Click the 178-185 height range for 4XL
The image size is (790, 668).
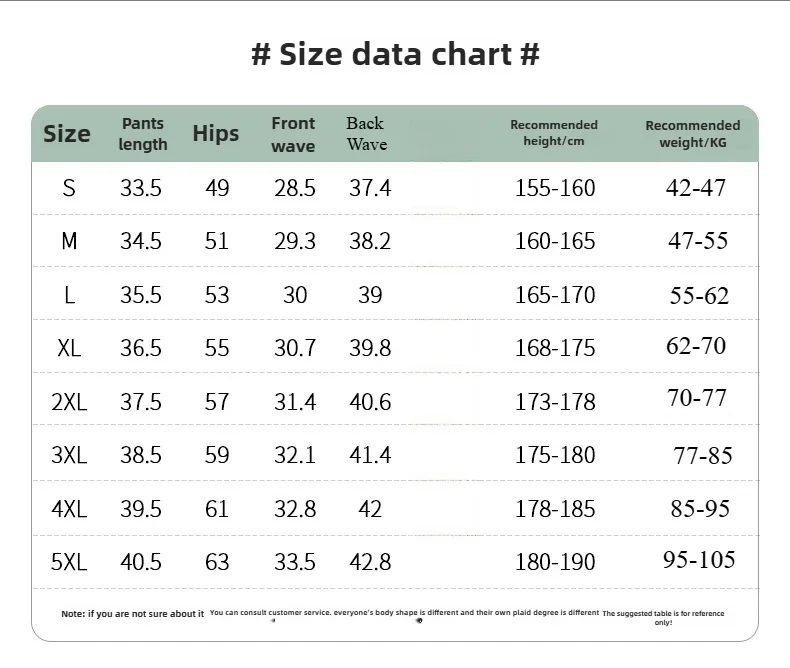pyautogui.click(x=555, y=509)
